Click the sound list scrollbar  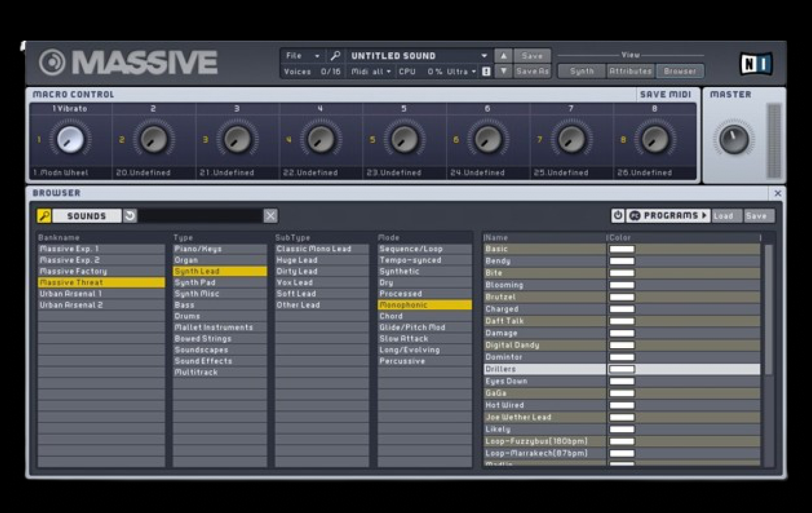pyautogui.click(x=768, y=310)
